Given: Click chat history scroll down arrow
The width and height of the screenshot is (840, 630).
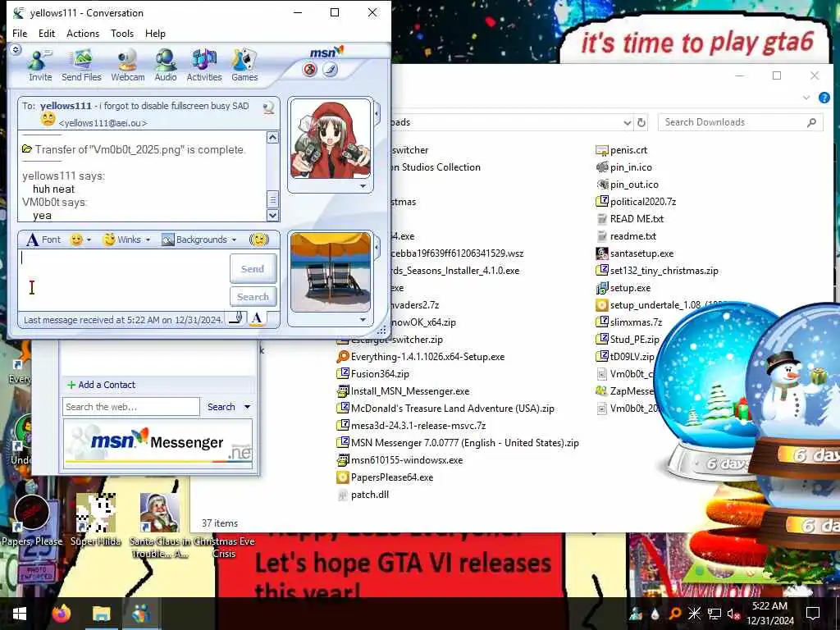Looking at the screenshot, I should pos(272,216).
